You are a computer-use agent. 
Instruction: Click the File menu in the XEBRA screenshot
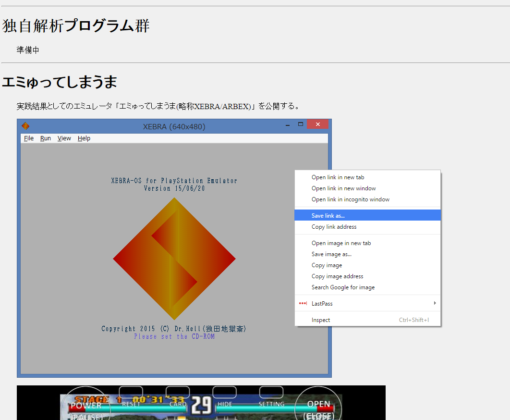[x=29, y=138]
